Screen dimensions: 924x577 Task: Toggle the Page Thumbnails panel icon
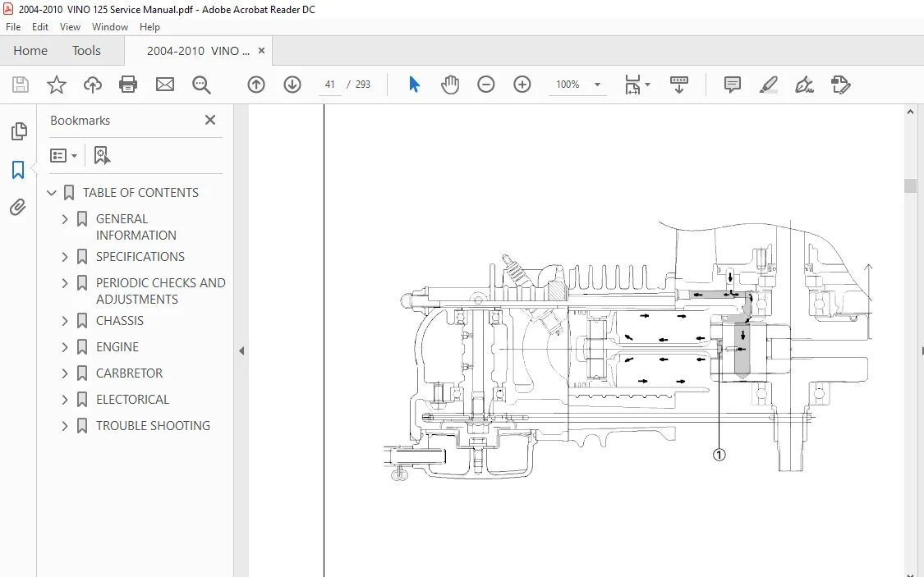coord(19,131)
